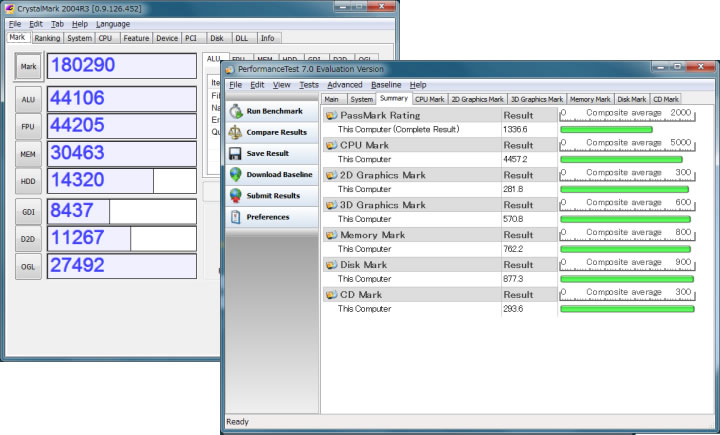Start the D2D benchmark in CrystalMark
Screen dimensions: 720x435
(28, 239)
